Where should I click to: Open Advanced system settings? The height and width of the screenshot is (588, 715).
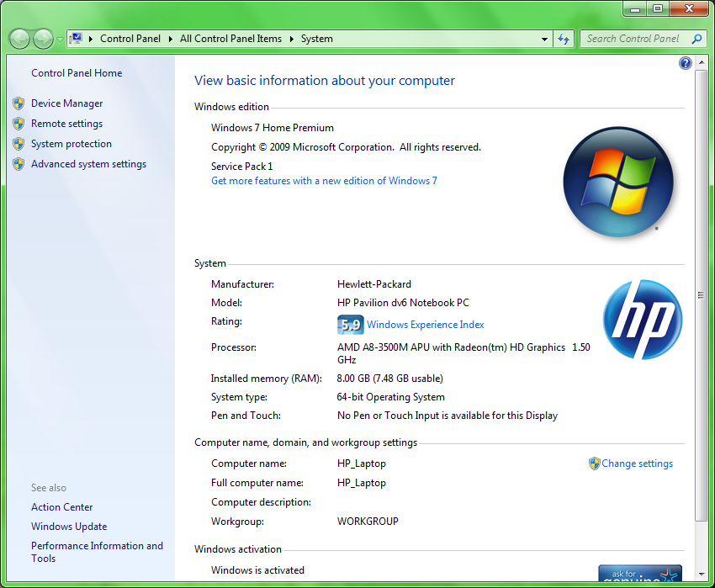88,164
